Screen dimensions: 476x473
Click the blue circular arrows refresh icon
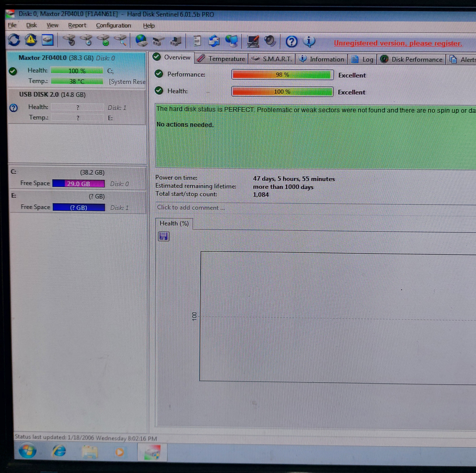click(14, 40)
